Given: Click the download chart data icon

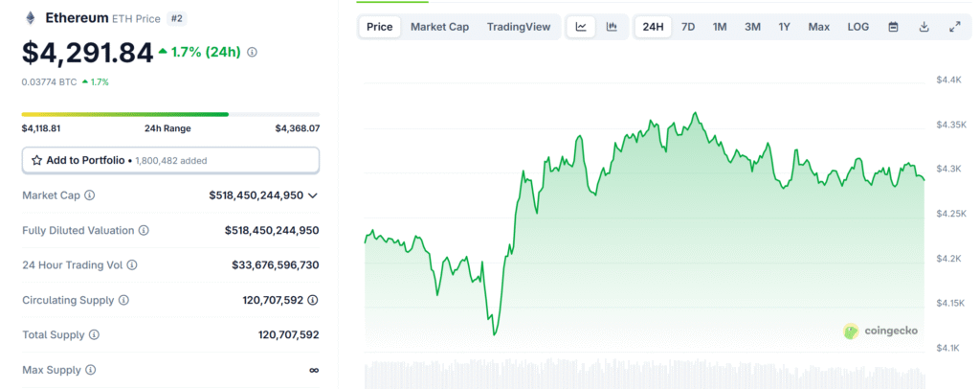Looking at the screenshot, I should tap(924, 27).
